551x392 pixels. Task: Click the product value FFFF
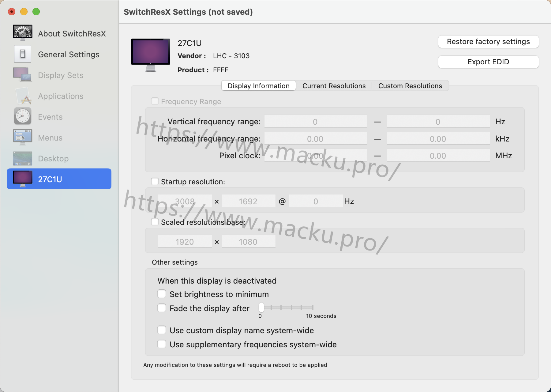(x=221, y=70)
